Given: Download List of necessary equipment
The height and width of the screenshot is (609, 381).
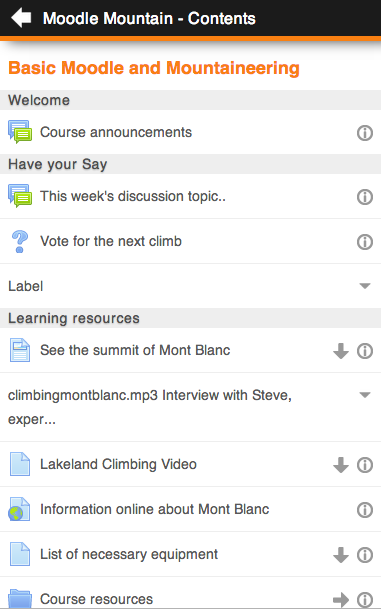Looking at the screenshot, I should click(x=341, y=555).
